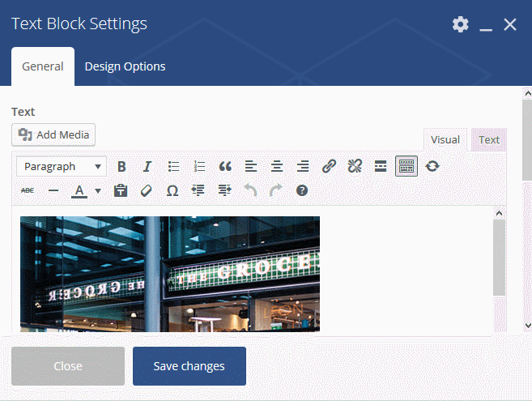Align text left

pos(251,166)
